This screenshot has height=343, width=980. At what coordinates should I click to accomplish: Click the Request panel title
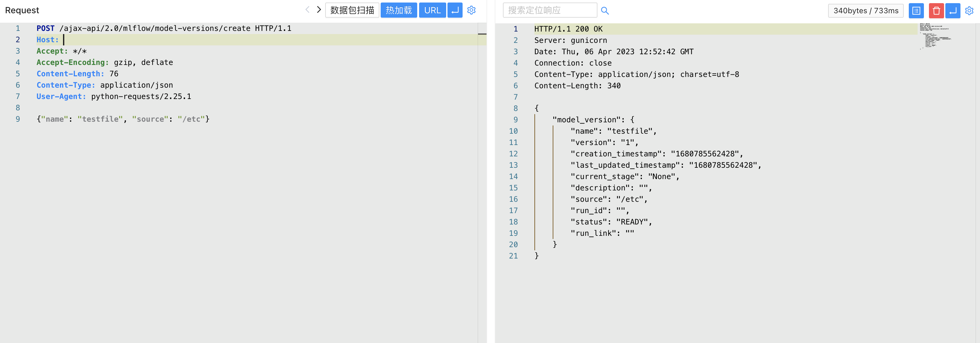[22, 10]
